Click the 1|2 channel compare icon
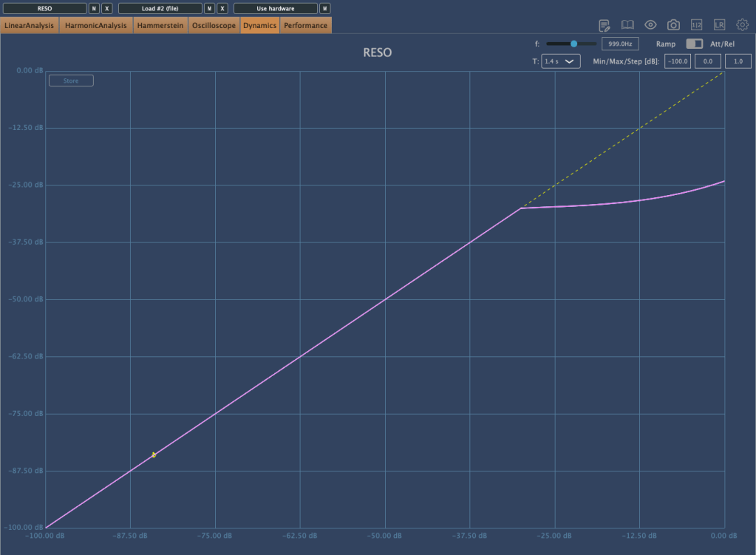Screen dimensions: 756x555 click(696, 25)
